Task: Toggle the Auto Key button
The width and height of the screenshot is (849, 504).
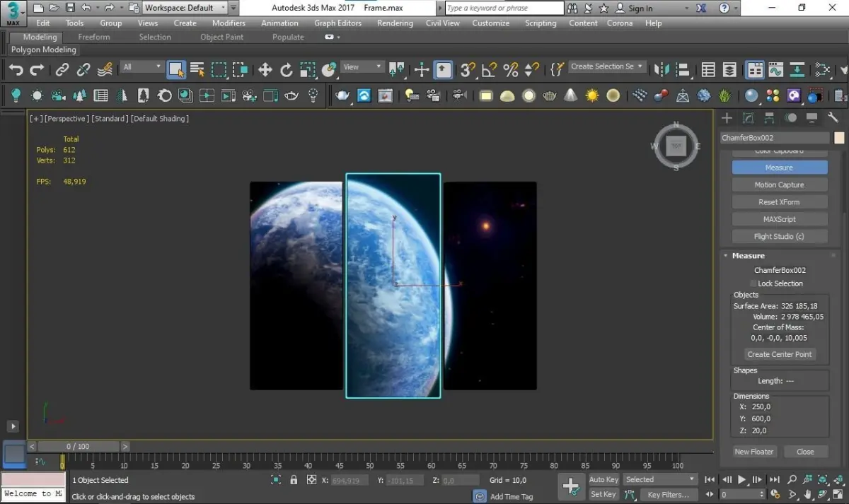Action: (x=603, y=479)
